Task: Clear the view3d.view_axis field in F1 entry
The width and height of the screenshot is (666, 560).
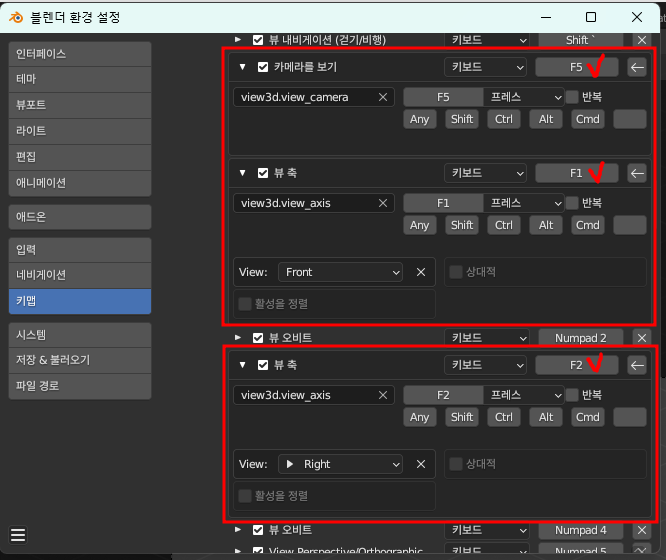Action: tap(383, 204)
